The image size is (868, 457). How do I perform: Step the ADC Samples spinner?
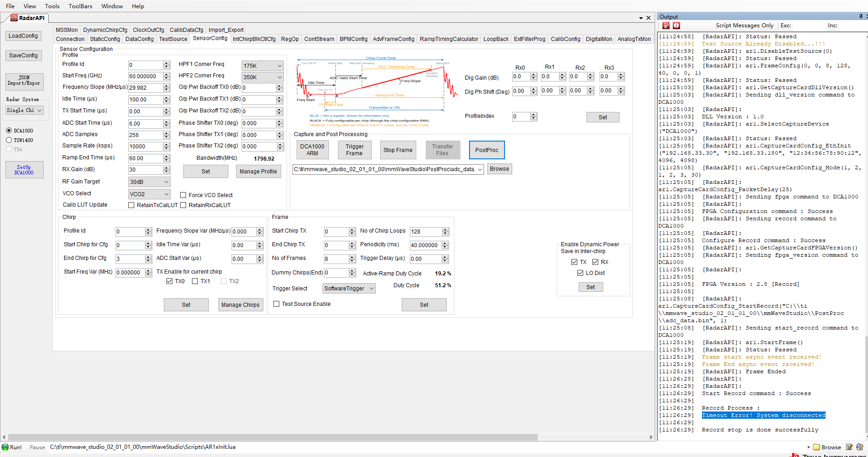click(167, 135)
